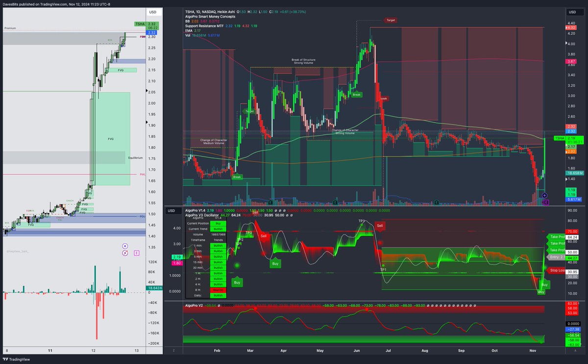Image resolution: width=588 pixels, height=364 pixels.
Task: Click the pink 3.67 price axis label
Action: (571, 62)
